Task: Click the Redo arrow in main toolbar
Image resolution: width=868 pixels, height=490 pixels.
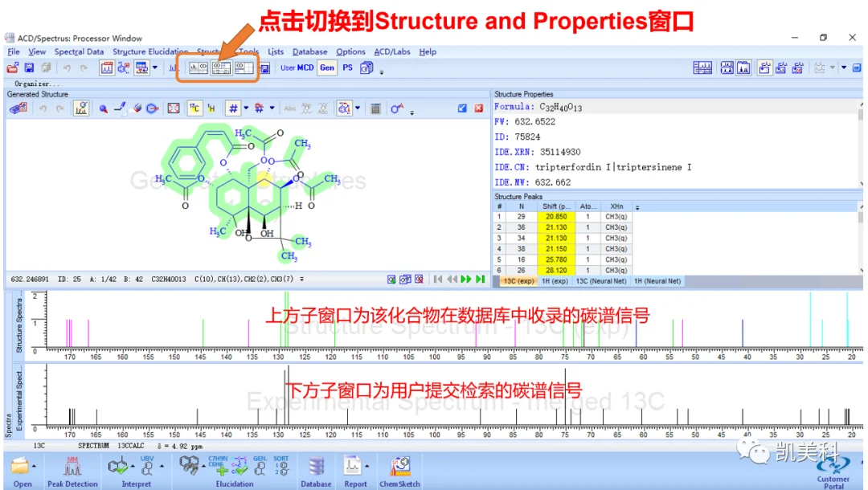Action: point(84,68)
